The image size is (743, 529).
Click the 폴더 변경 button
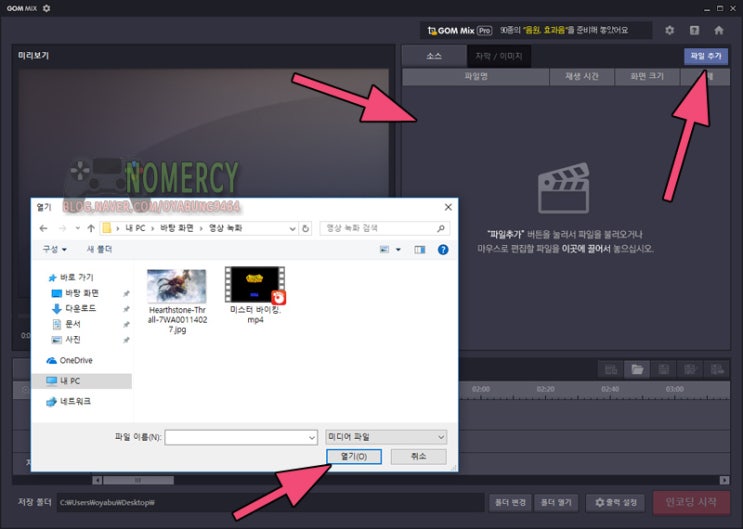point(510,502)
